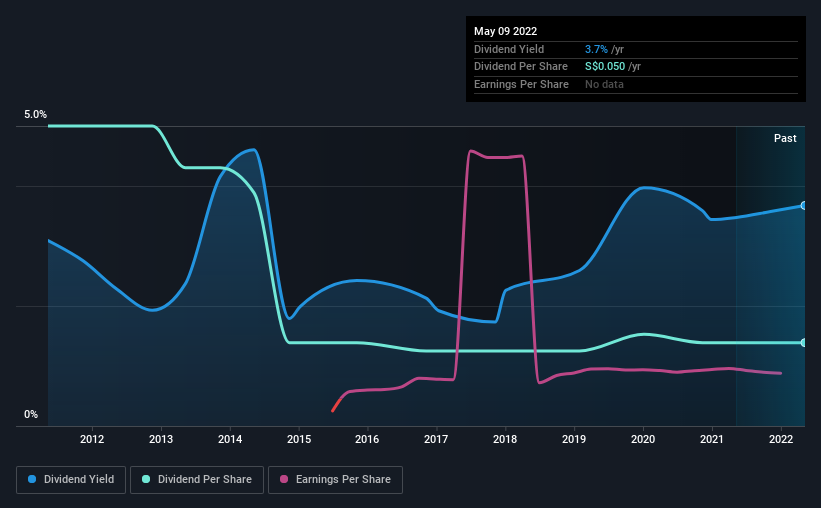
Task: Click the red start segment of earnings line
Action: click(x=337, y=405)
